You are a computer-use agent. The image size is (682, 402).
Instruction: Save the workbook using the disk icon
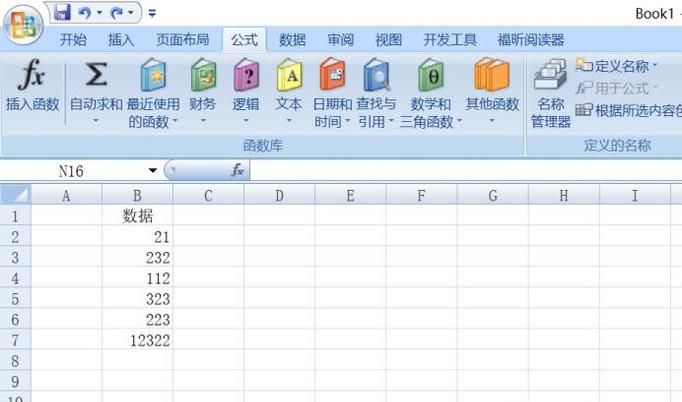[x=62, y=13]
